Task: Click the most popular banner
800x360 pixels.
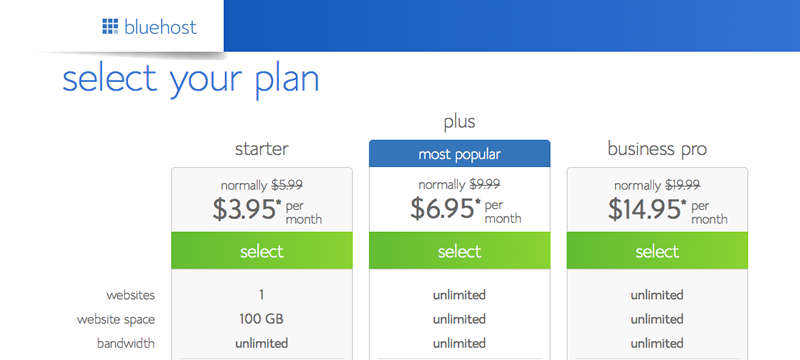Action: point(460,153)
